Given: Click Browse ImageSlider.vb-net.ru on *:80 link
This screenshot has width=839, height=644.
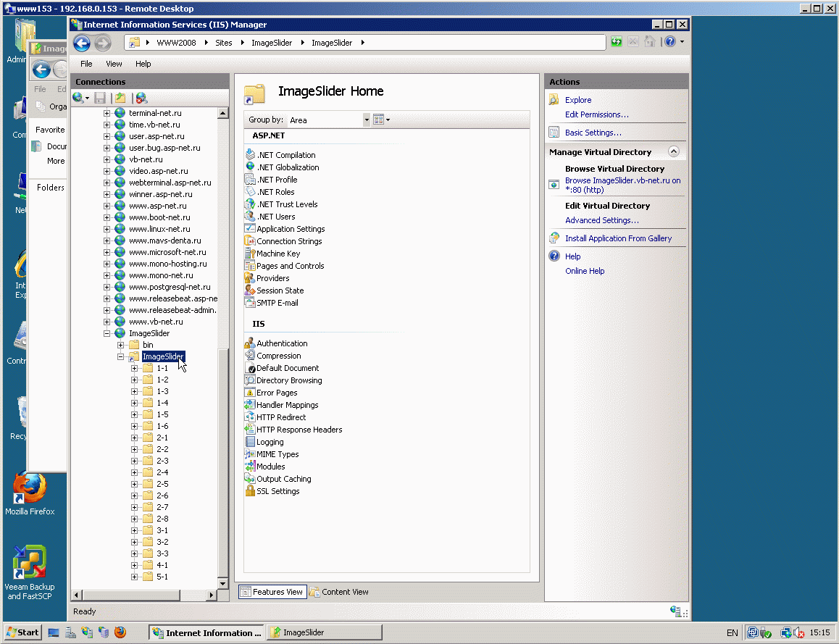Looking at the screenshot, I should coord(623,185).
